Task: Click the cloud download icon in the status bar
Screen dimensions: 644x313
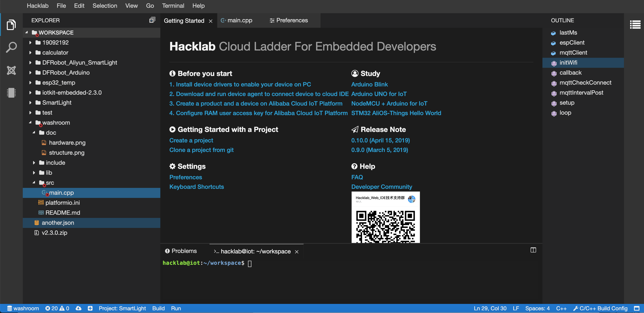Action: click(79, 308)
